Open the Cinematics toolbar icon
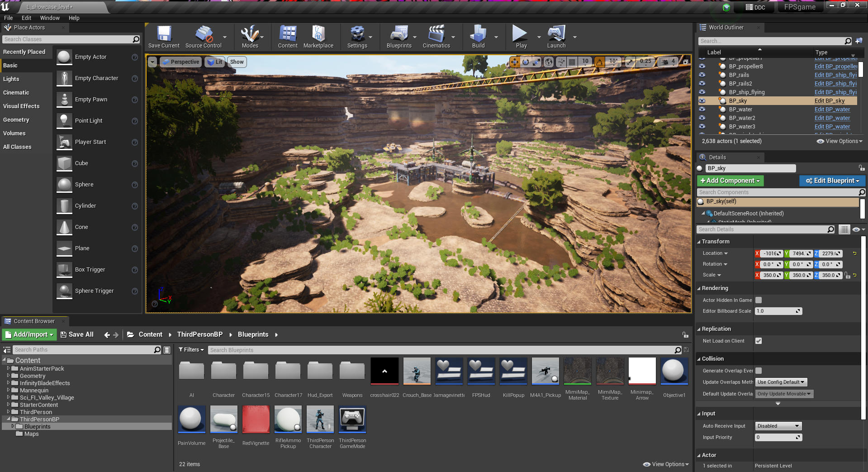The width and height of the screenshot is (868, 472). pos(436,37)
